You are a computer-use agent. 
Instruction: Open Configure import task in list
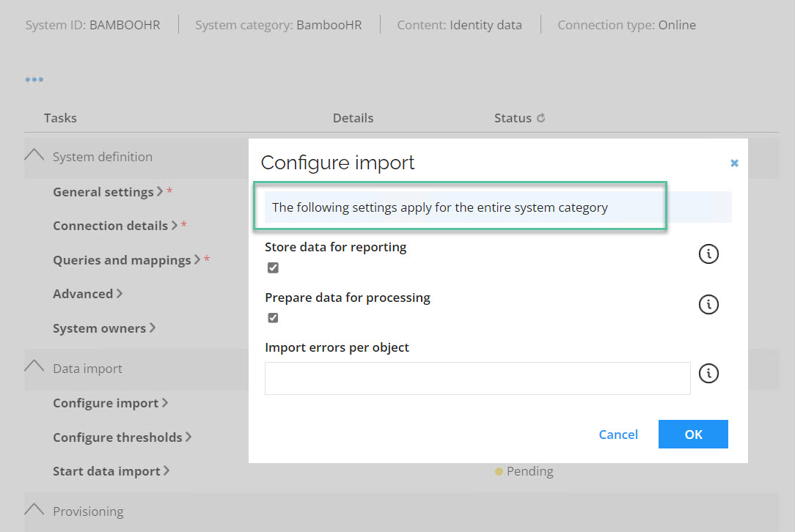(x=110, y=403)
